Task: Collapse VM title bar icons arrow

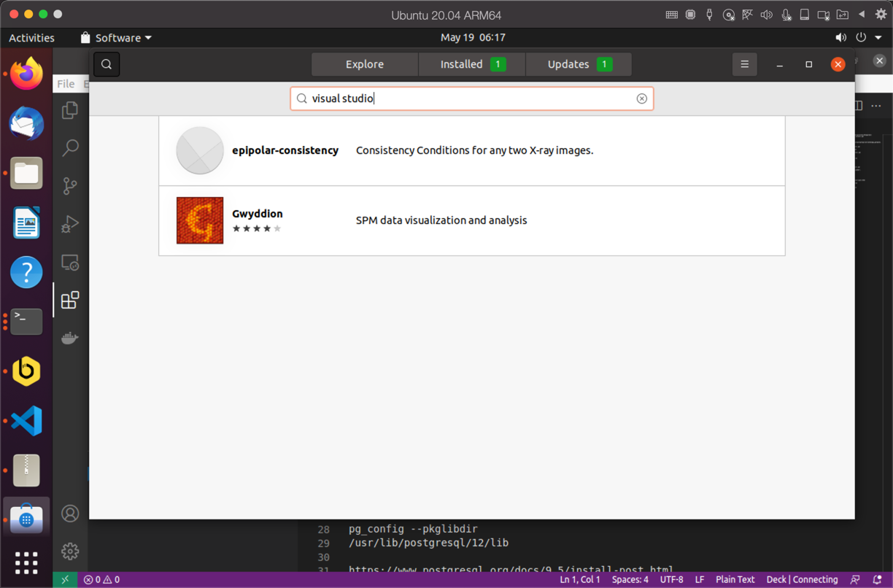Action: [862, 15]
